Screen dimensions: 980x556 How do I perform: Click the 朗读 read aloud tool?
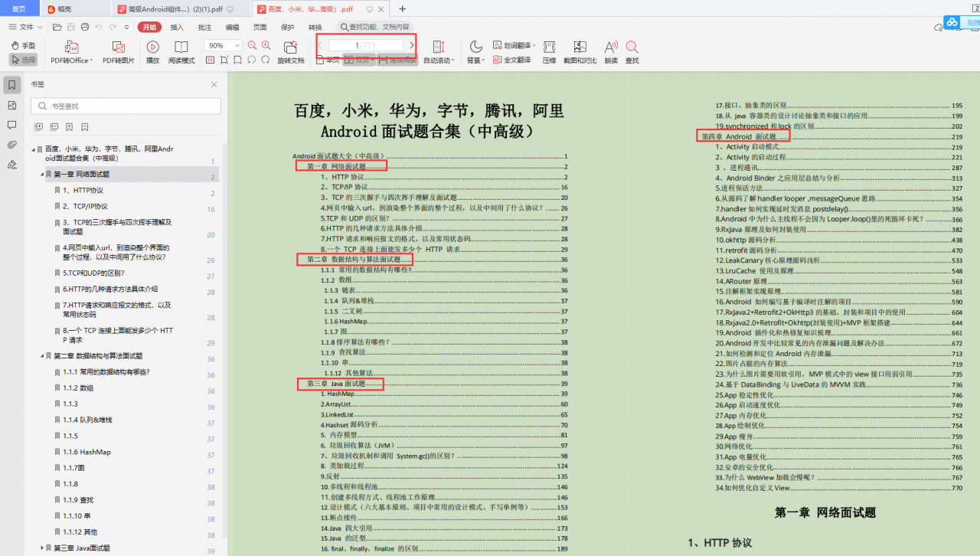[x=610, y=51]
